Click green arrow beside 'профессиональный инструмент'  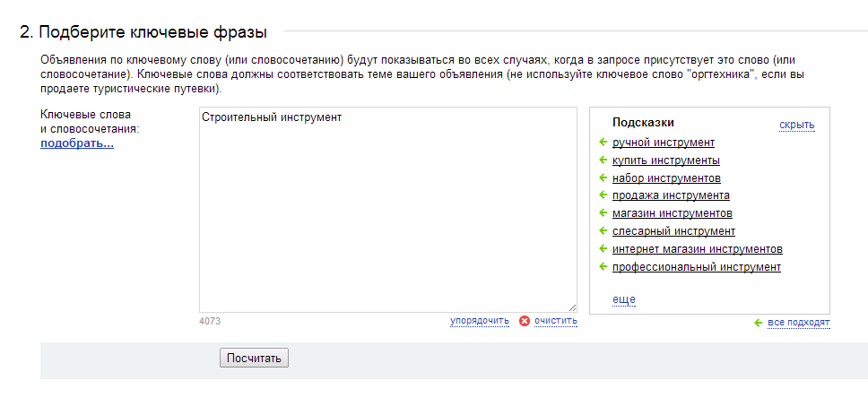click(603, 266)
